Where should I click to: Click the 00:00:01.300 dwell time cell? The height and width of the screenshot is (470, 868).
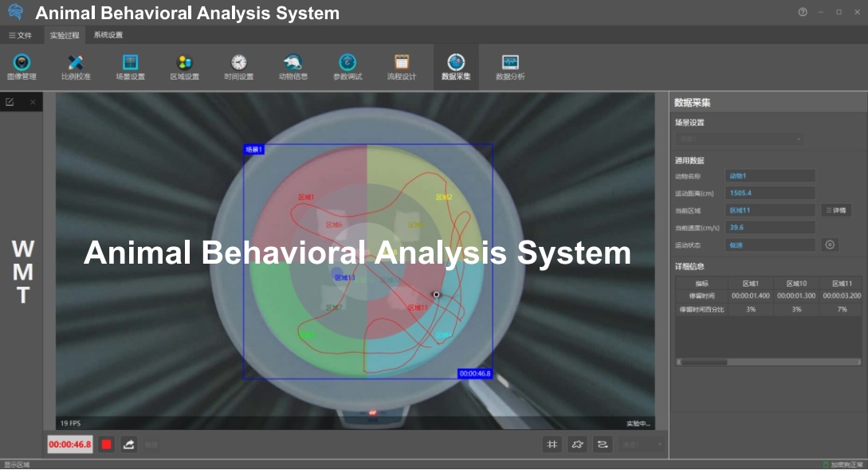point(796,296)
